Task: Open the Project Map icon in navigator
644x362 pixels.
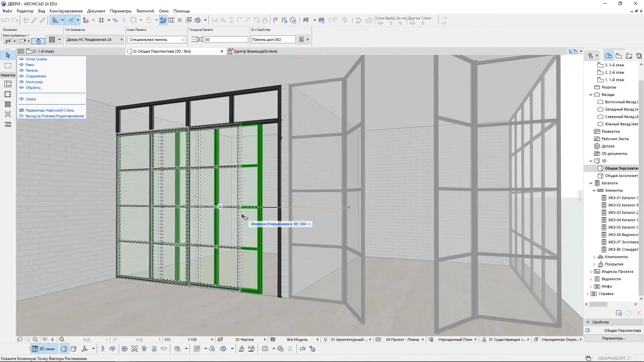Action: point(608,56)
